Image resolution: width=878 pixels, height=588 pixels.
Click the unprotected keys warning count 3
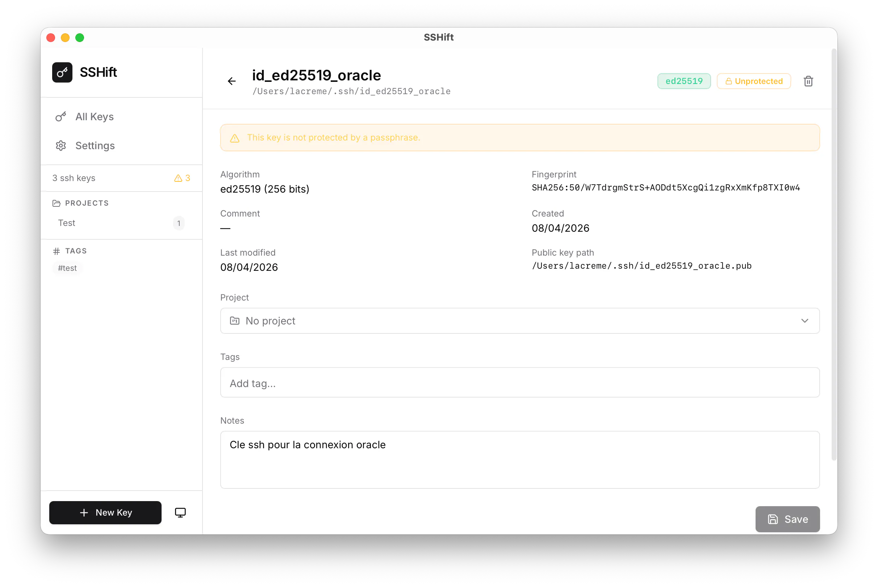point(182,178)
